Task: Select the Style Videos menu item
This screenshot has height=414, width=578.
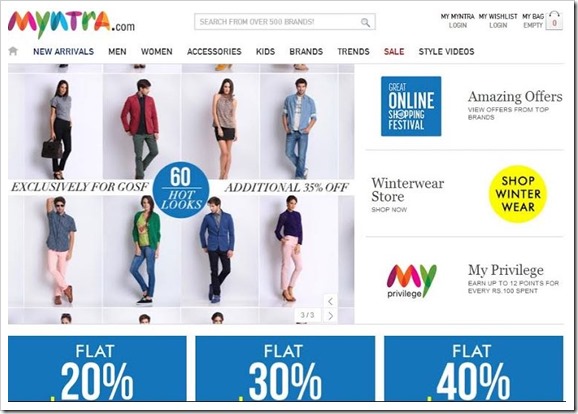Action: 446,52
